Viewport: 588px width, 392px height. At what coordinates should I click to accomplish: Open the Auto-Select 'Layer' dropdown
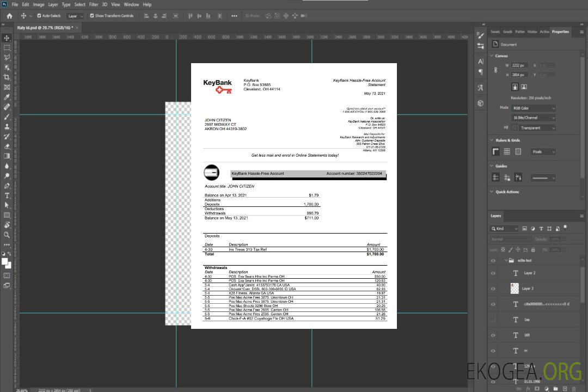pos(75,16)
